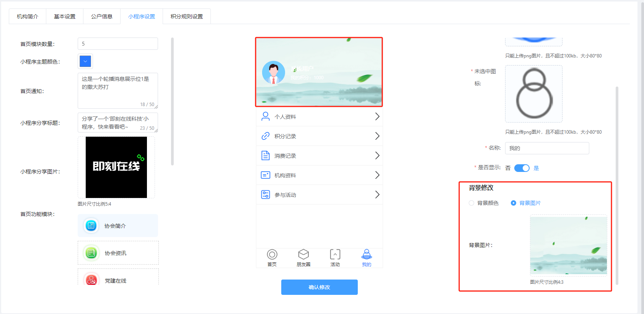Switch to the 基本设置 tab
The width and height of the screenshot is (644, 314).
(65, 16)
